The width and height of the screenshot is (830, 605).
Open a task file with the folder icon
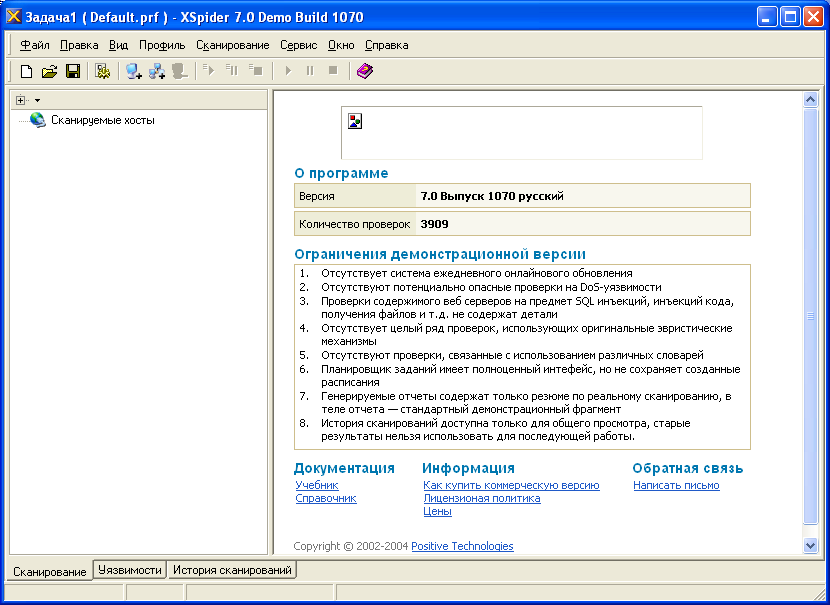[49, 71]
